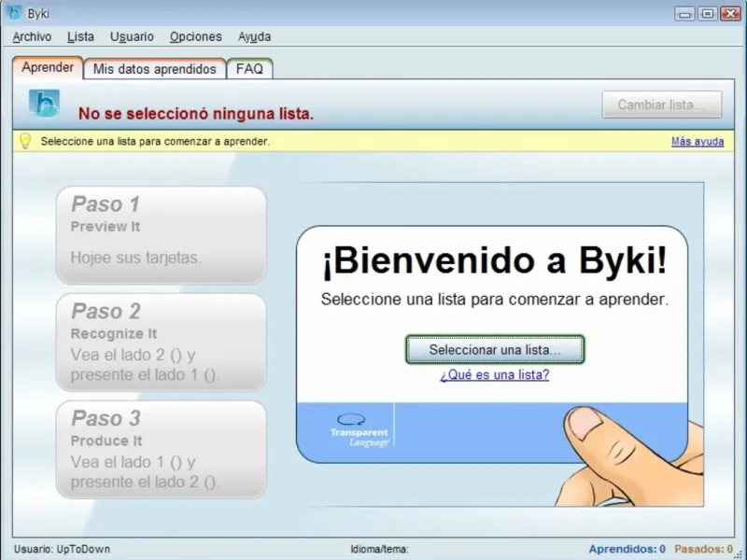Switch to Mis datos aprendidos tab
The image size is (747, 560).
(154, 69)
